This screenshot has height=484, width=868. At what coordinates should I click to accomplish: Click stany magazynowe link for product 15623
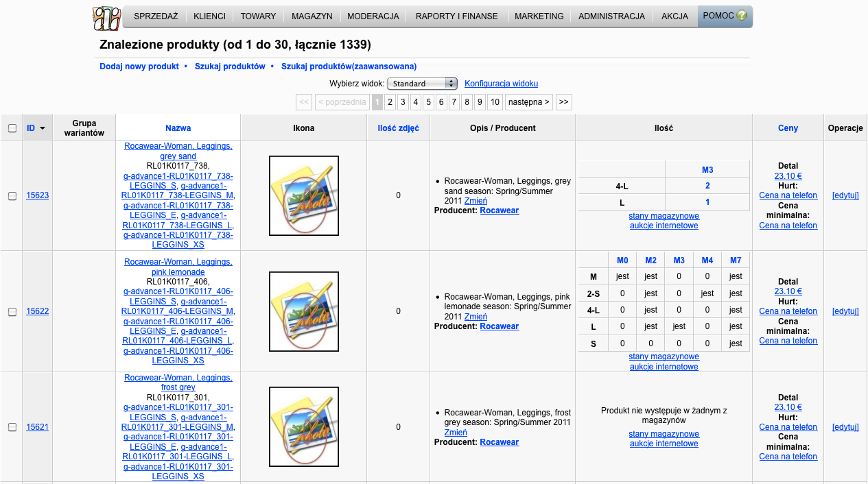664,216
